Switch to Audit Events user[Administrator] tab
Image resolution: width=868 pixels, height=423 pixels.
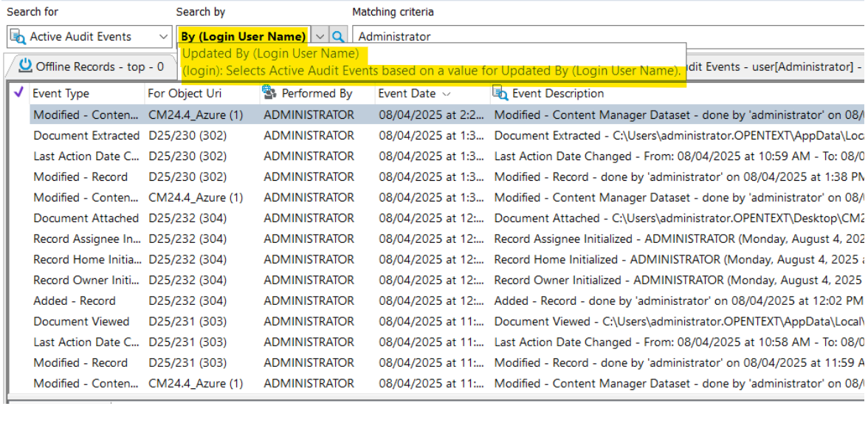point(775,66)
